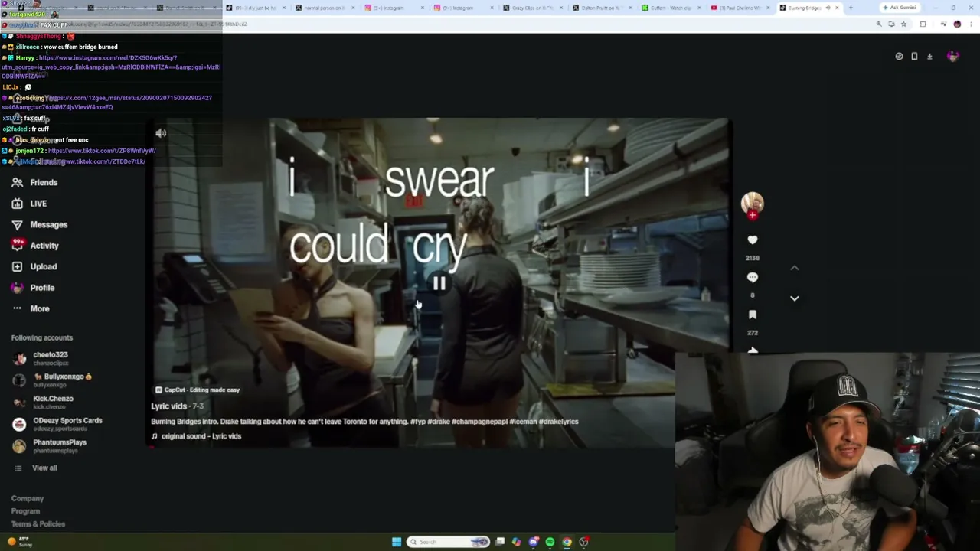Switch to the Dalton Pruitt on X tab
This screenshot has width=980, height=551.
pyautogui.click(x=603, y=8)
